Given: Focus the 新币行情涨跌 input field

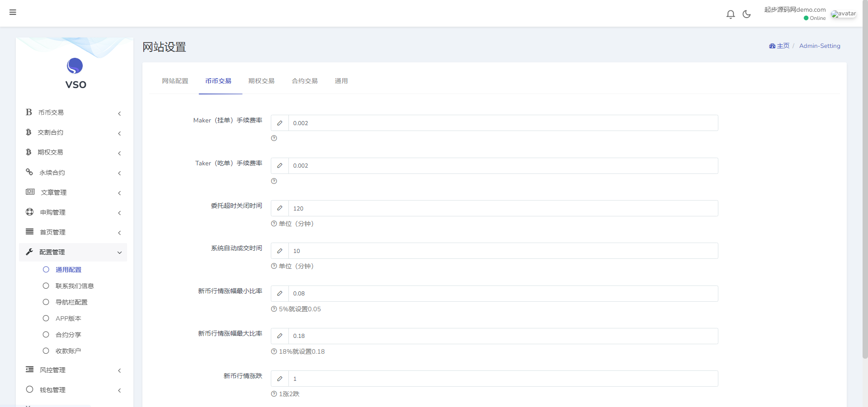Looking at the screenshot, I should 503,379.
